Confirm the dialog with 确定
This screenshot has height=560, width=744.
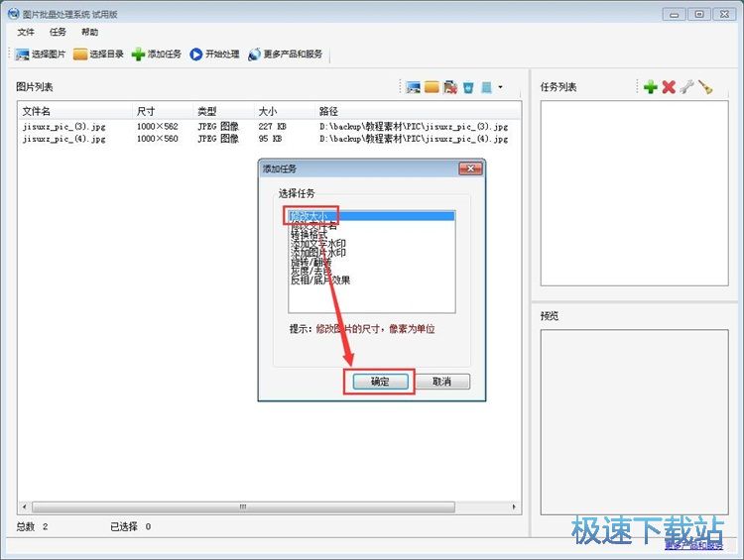coord(380,382)
